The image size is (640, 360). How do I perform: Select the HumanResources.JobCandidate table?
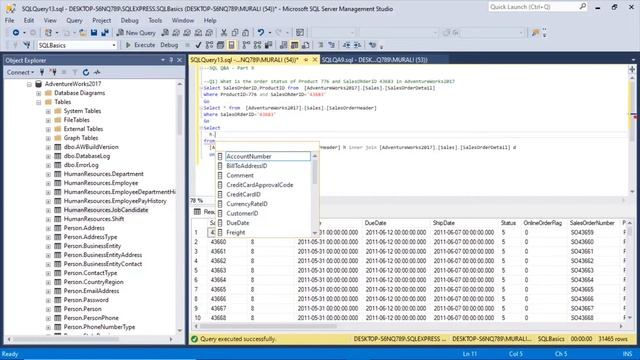click(x=106, y=210)
